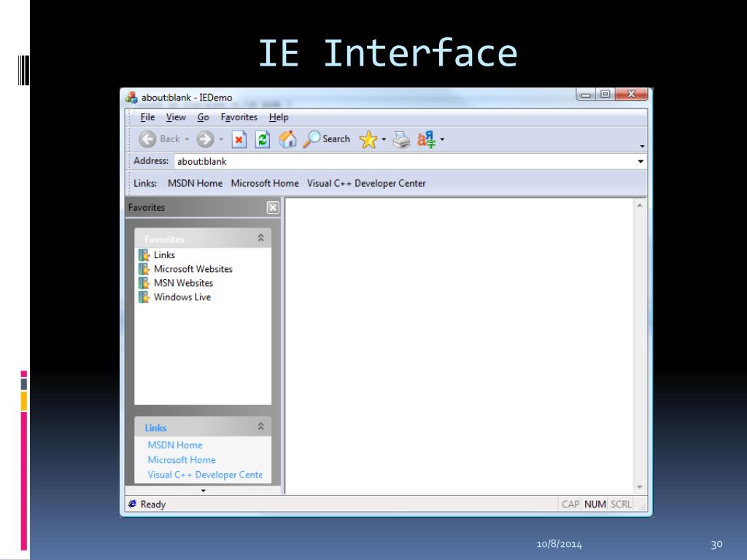Click page scrollbar down arrow
Screen dimensions: 747x560
640,487
